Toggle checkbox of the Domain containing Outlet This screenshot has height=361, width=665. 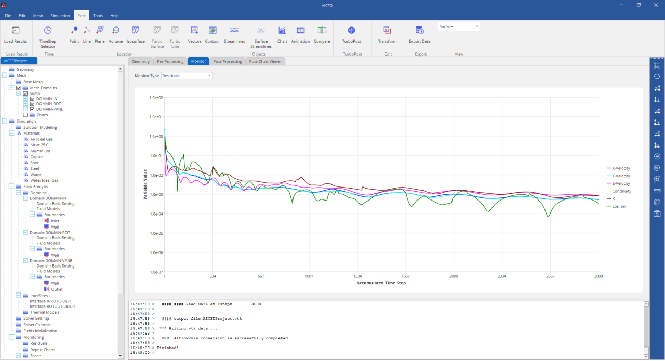25,260
